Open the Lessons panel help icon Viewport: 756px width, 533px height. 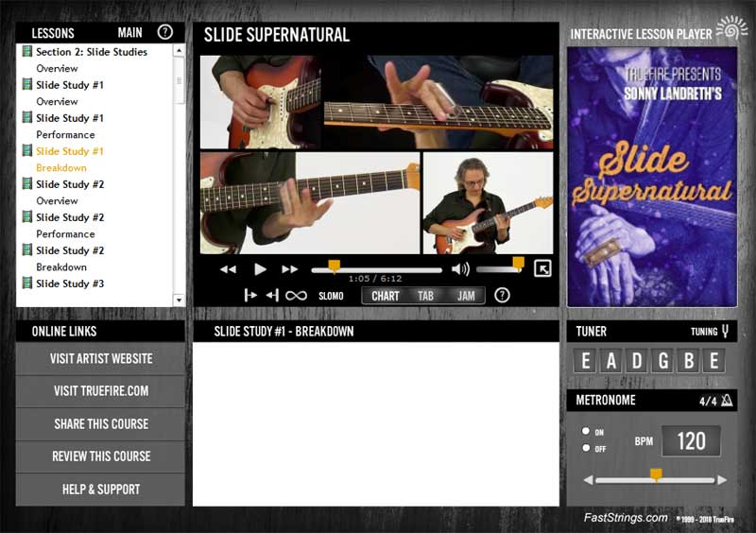click(x=164, y=32)
